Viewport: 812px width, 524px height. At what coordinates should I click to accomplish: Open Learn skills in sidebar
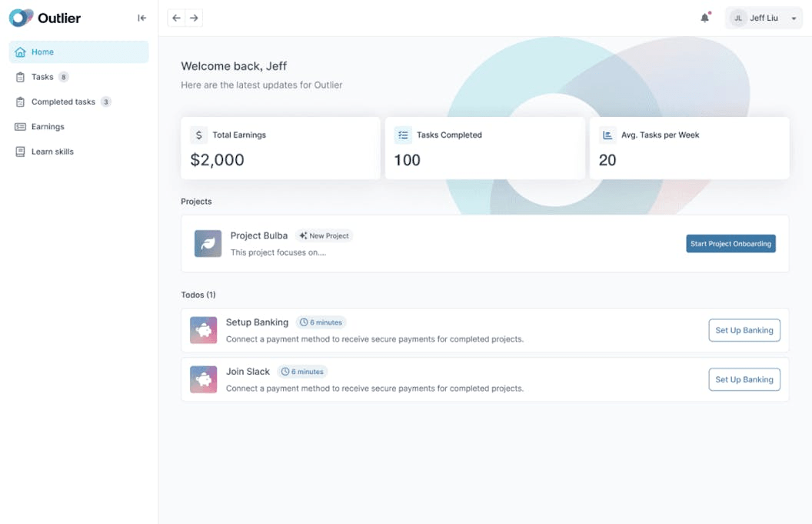[78, 152]
